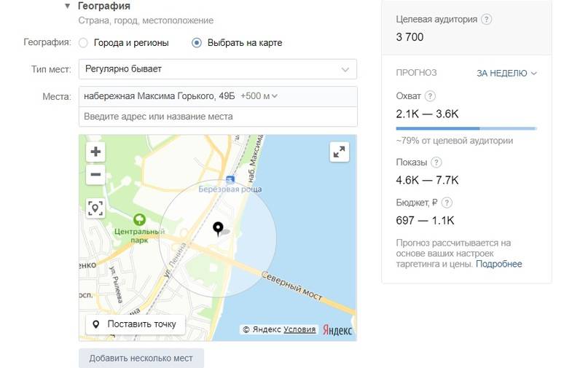
Task: Click the Берёзовая роща transit stop icon
Action: [x=230, y=179]
